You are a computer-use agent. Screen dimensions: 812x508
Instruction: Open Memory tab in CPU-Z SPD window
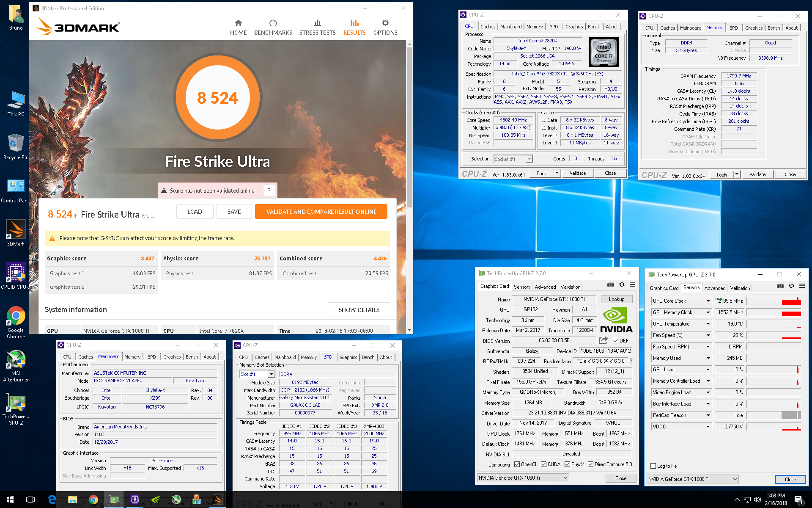point(309,357)
